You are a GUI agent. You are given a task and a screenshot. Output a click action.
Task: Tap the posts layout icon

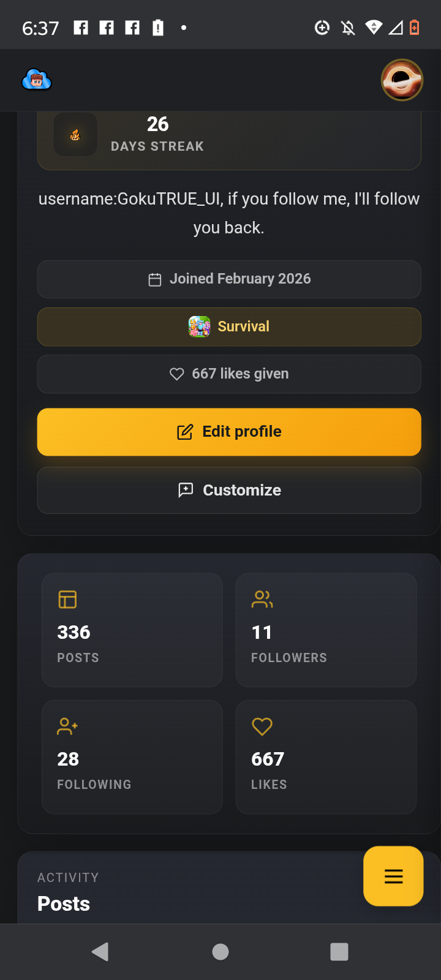(67, 599)
